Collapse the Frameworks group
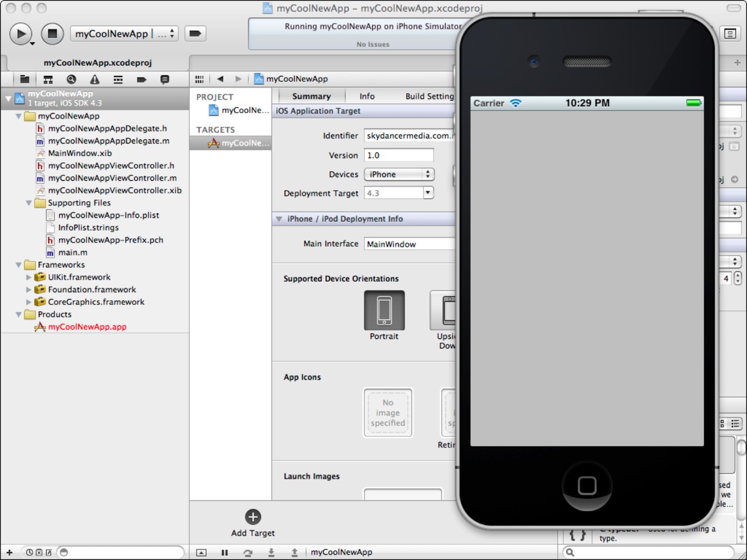 19,265
